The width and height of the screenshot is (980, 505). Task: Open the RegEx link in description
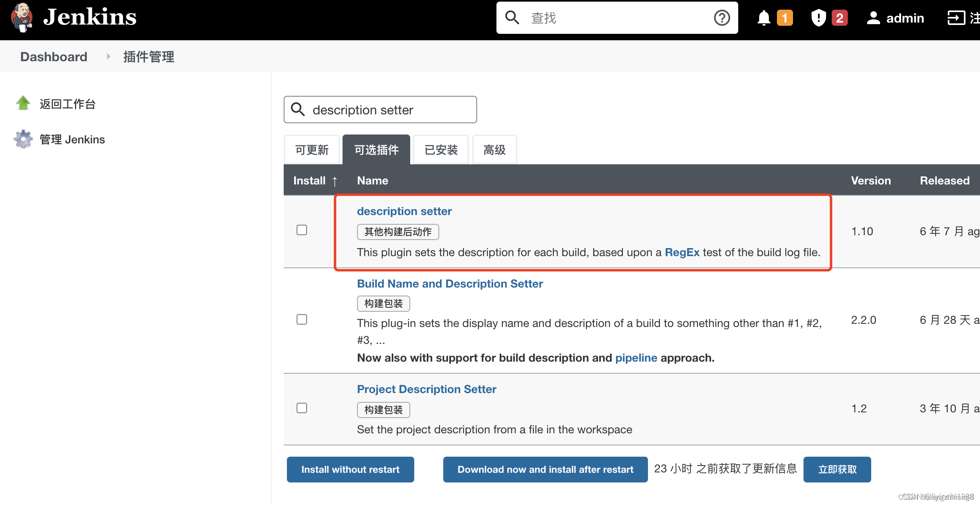[682, 252]
